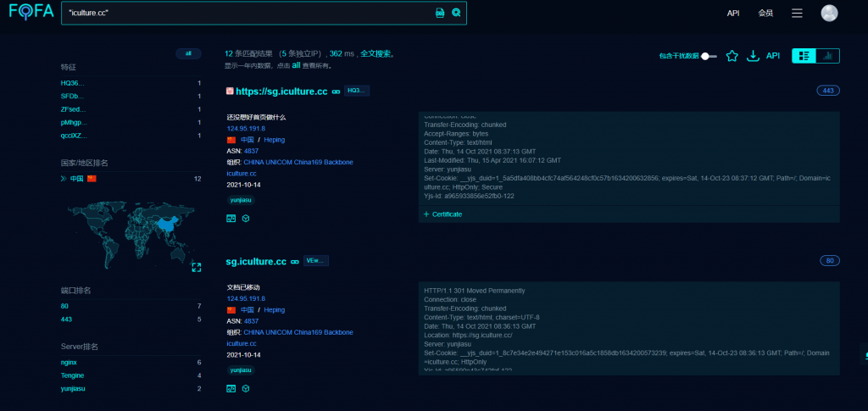Screen dimensions: 868x411
Task: Click China flag icon in country ranking
Action: [92, 179]
